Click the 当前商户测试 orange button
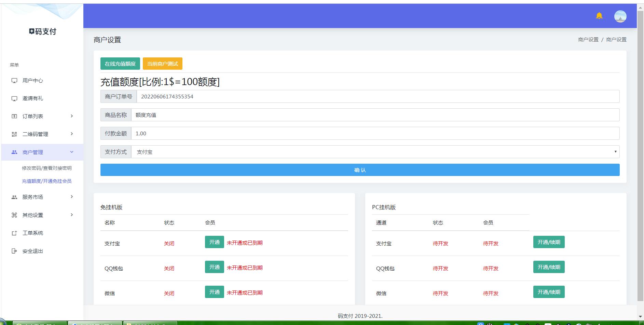This screenshot has height=325, width=644. [162, 64]
